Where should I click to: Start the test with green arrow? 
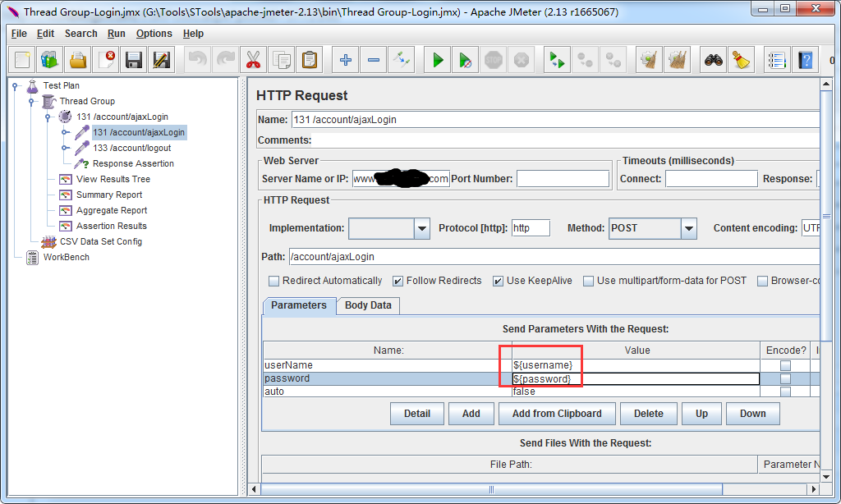pyautogui.click(x=438, y=60)
